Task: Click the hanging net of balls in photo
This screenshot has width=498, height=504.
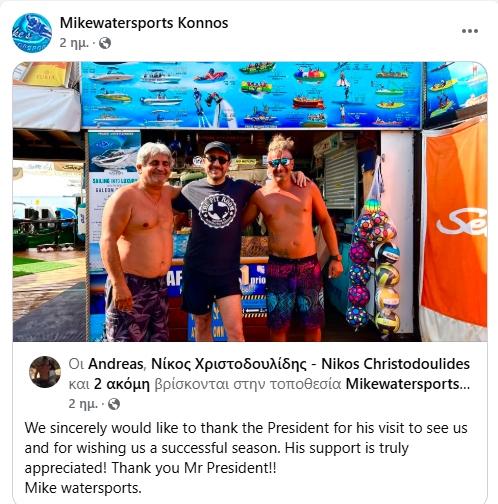Action: (x=374, y=263)
